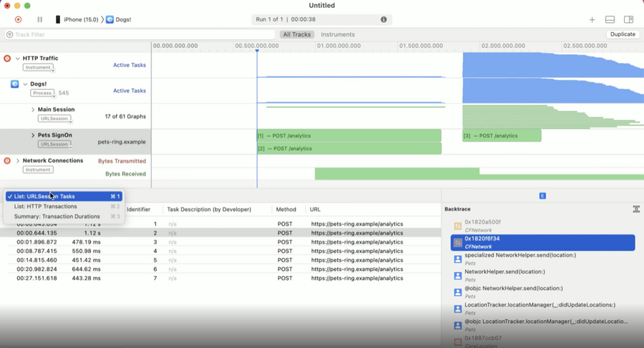Expand the Main Session track
The height and width of the screenshot is (348, 644).
pos(33,109)
